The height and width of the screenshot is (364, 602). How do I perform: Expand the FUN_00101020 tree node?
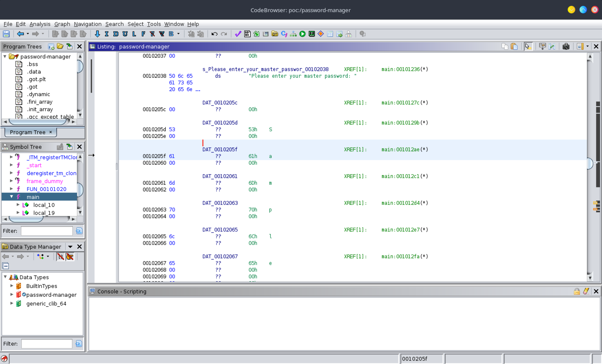click(11, 189)
